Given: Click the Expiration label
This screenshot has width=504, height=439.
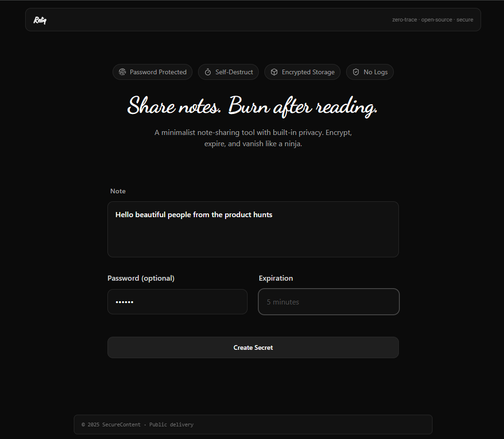Looking at the screenshot, I should tap(276, 278).
